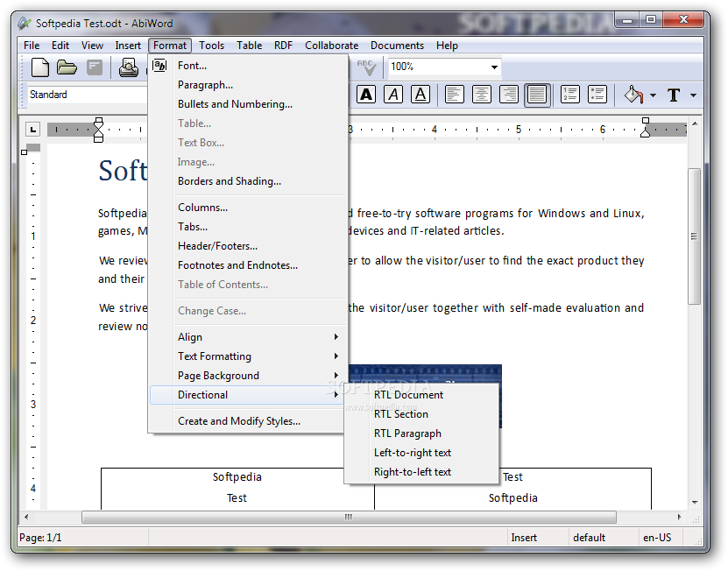
Task: Open the font color dropdown arrow
Action: pos(693,95)
